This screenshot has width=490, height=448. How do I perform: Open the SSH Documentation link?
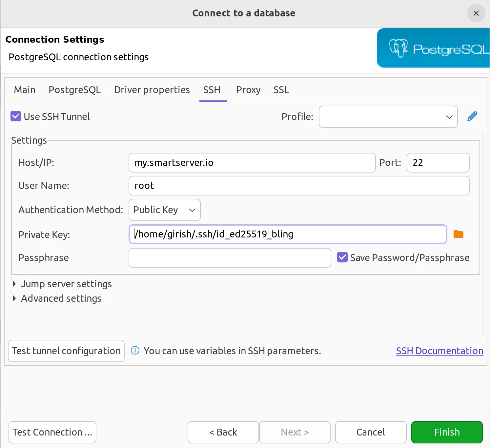pos(439,351)
